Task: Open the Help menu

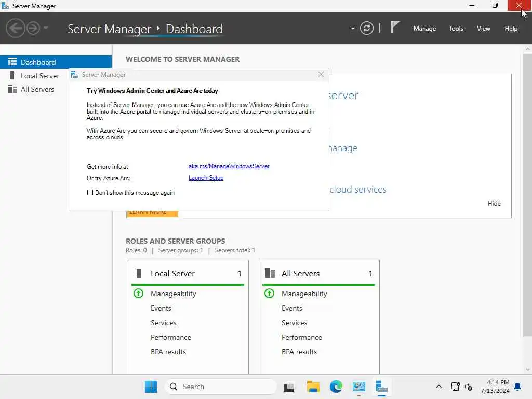Action: (511, 29)
